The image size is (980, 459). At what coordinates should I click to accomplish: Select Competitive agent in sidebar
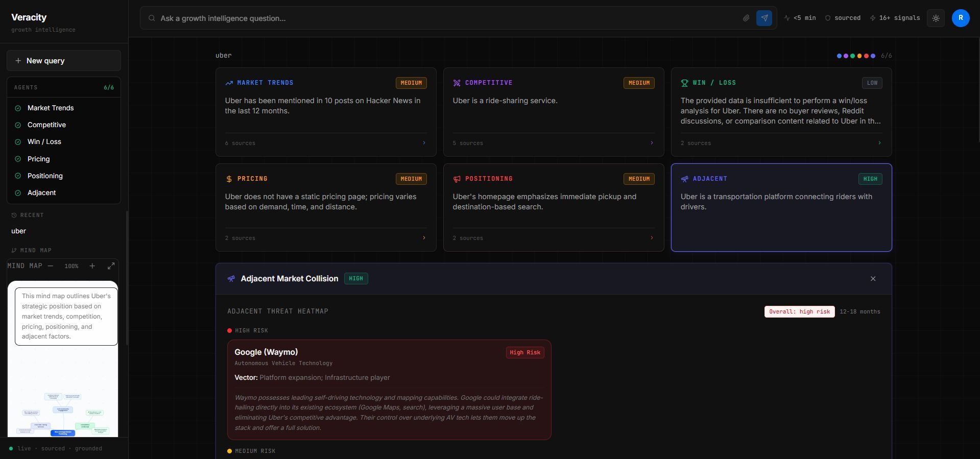pyautogui.click(x=64, y=125)
